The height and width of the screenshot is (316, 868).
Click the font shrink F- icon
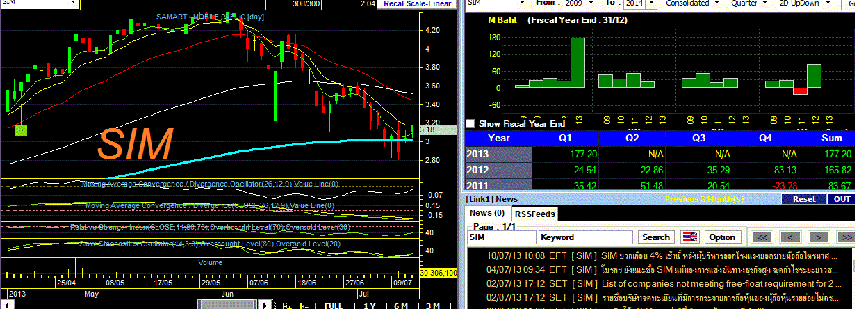click(x=304, y=306)
